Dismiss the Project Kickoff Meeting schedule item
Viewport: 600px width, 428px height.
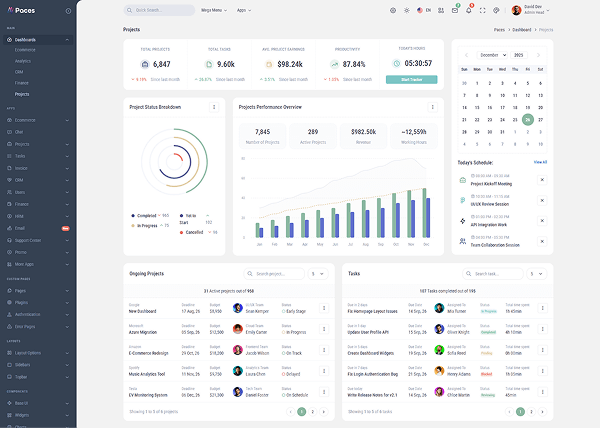click(542, 180)
